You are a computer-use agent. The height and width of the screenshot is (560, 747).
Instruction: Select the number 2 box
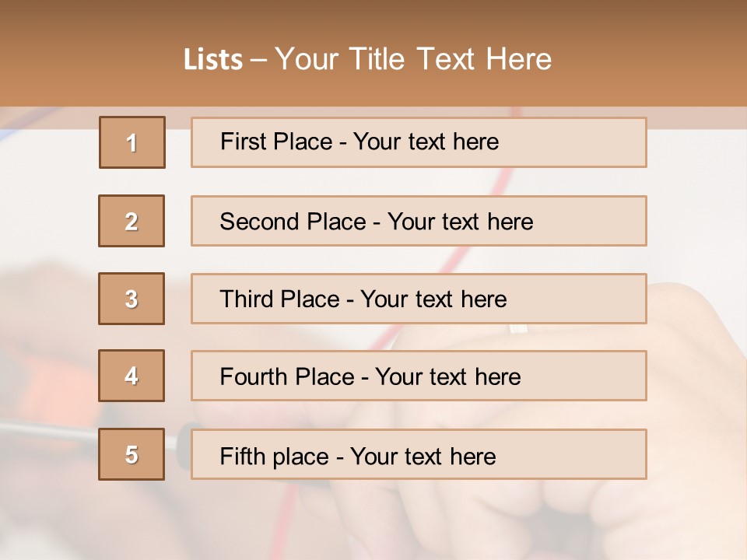coord(132,221)
